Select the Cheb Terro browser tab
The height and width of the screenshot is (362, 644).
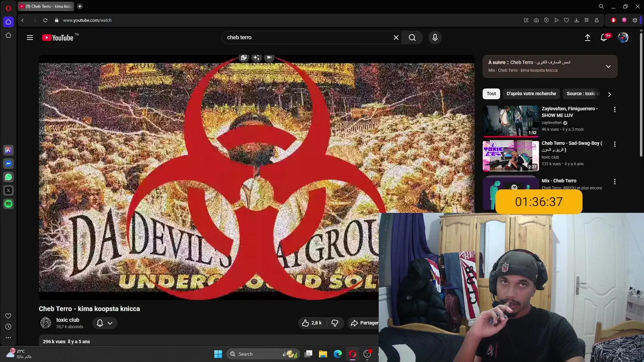tap(46, 7)
